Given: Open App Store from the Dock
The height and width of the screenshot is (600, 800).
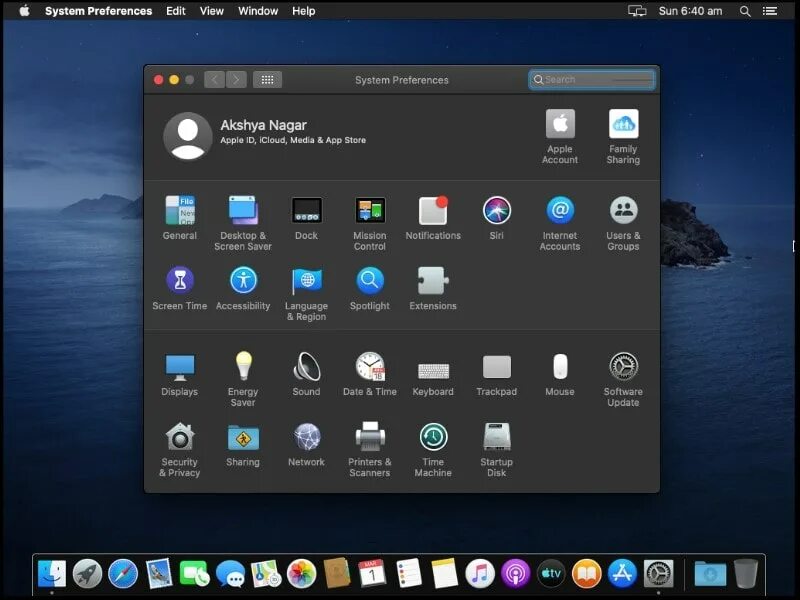Looking at the screenshot, I should (622, 573).
